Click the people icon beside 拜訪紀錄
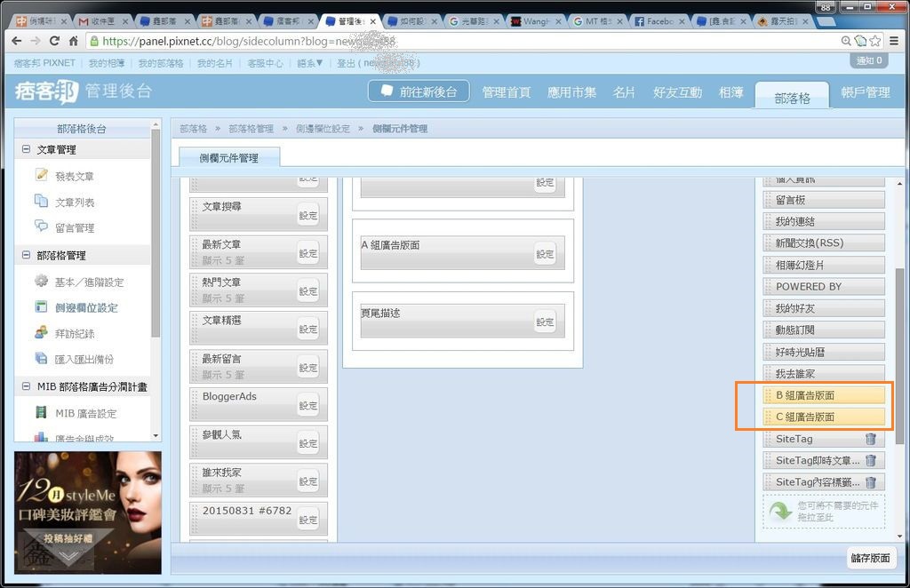The width and height of the screenshot is (910, 588). point(41,332)
